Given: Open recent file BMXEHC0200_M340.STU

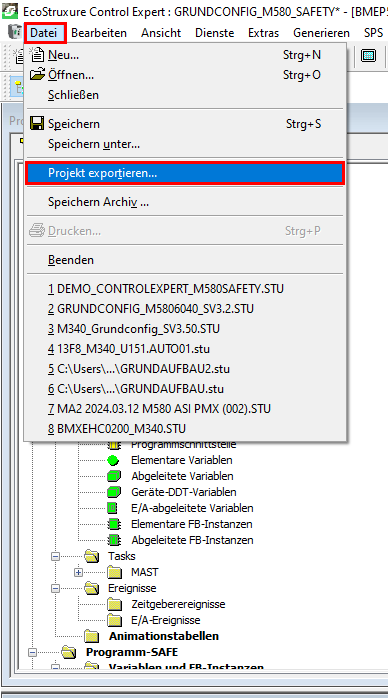Looking at the screenshot, I should (185, 429).
